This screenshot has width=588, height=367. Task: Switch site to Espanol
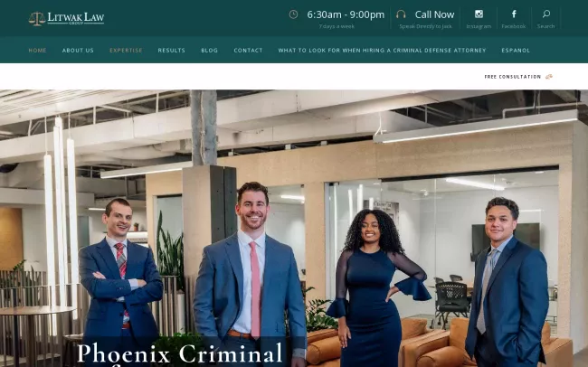point(516,51)
